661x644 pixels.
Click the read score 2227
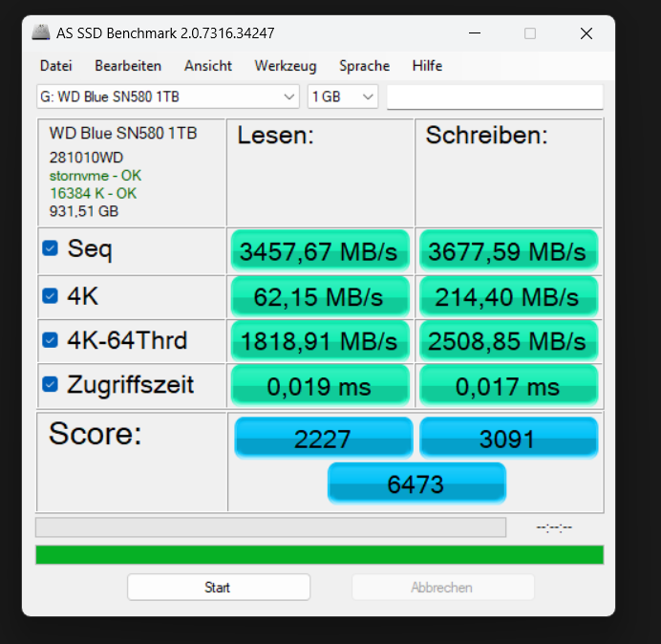click(323, 438)
